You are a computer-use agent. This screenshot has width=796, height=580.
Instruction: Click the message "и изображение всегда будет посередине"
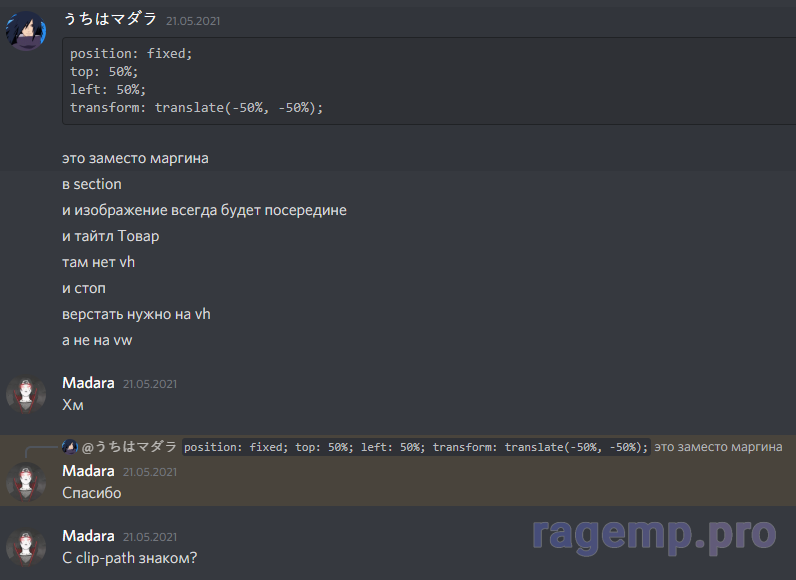204,210
